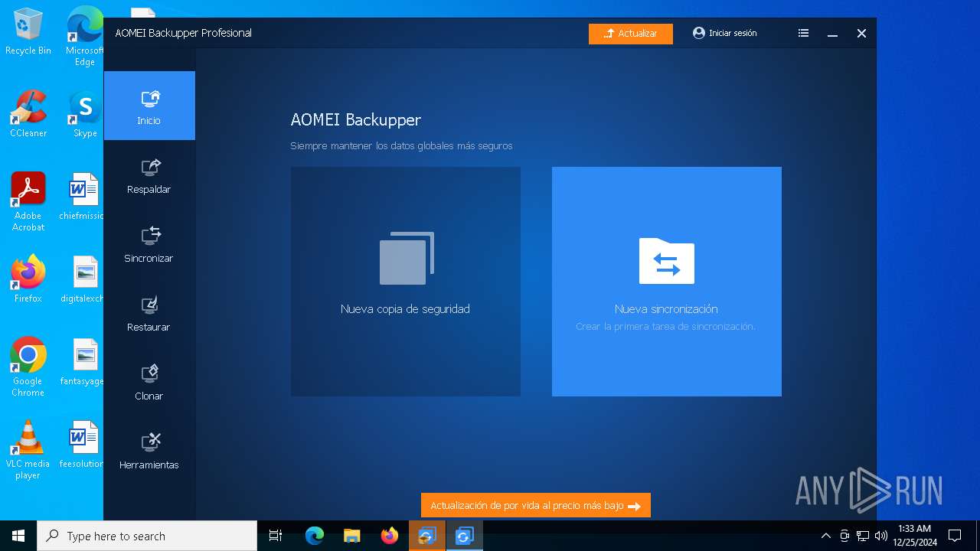The height and width of the screenshot is (551, 980).
Task: Open the Inicio home sidebar tab
Action: (149, 106)
